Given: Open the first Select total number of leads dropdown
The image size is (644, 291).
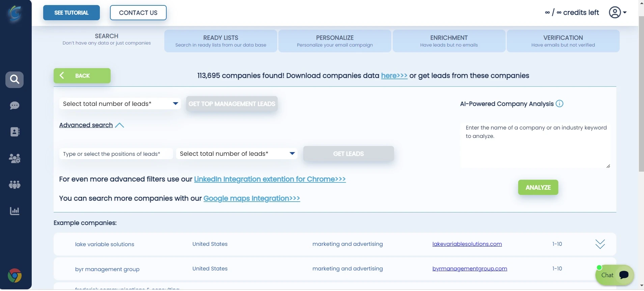Looking at the screenshot, I should pos(120,104).
